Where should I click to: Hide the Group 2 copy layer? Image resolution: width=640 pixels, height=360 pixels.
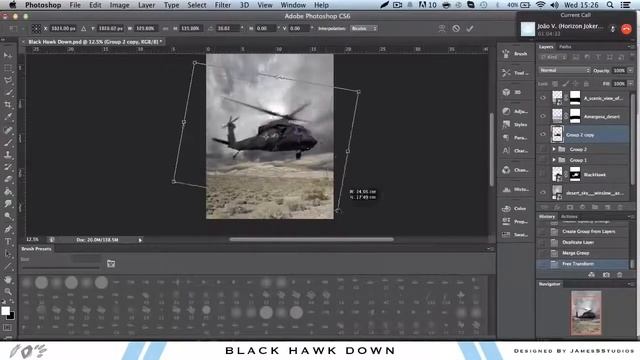(543, 134)
